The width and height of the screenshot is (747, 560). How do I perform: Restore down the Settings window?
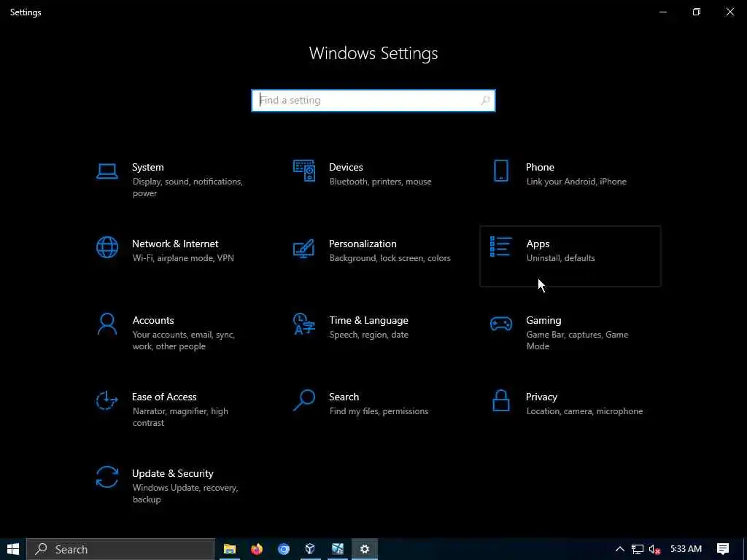click(x=697, y=12)
